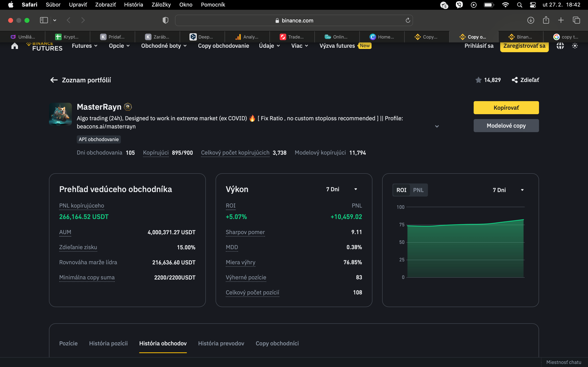Image resolution: width=588 pixels, height=367 pixels.
Task: Open the Futures navigation dropdown
Action: [84, 46]
